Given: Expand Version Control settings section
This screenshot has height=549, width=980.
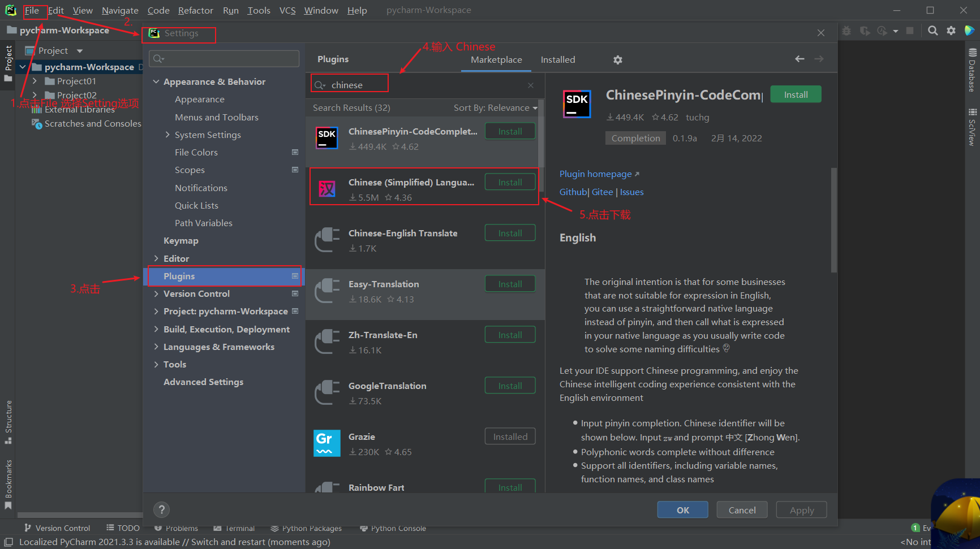Looking at the screenshot, I should click(x=156, y=294).
